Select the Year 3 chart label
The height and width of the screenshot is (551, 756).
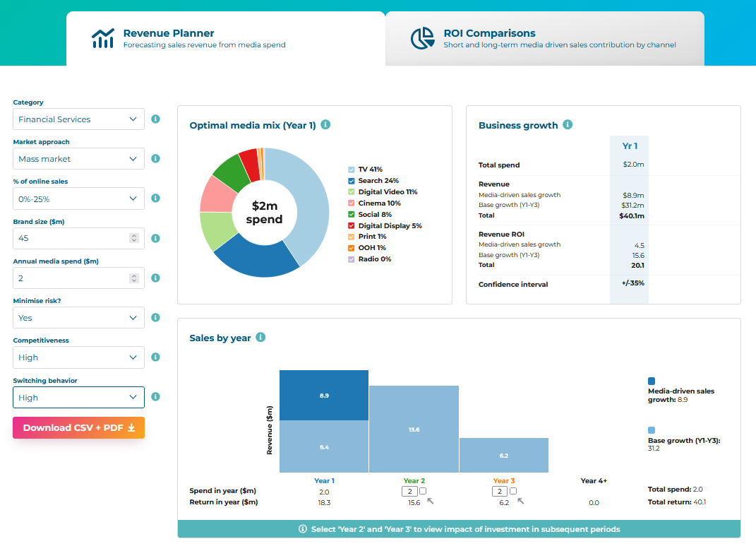pyautogui.click(x=504, y=480)
